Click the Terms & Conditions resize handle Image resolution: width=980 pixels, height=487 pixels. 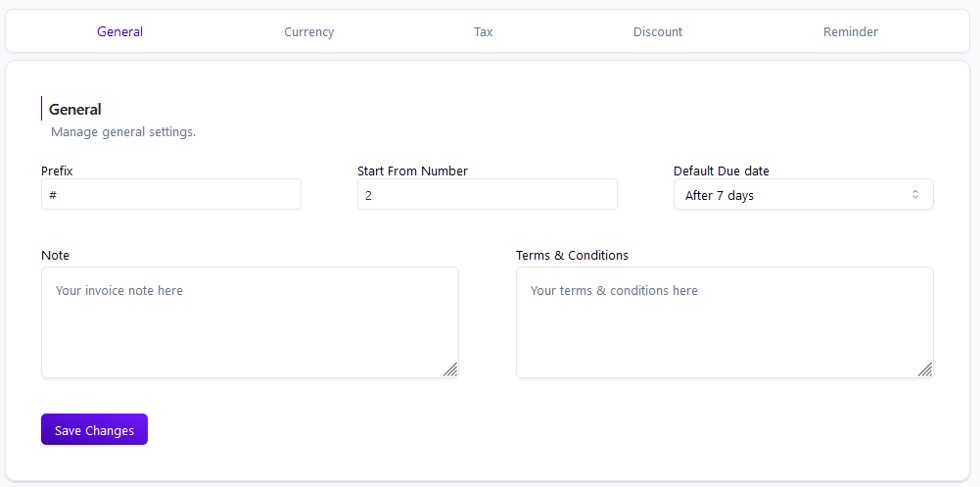tap(925, 369)
